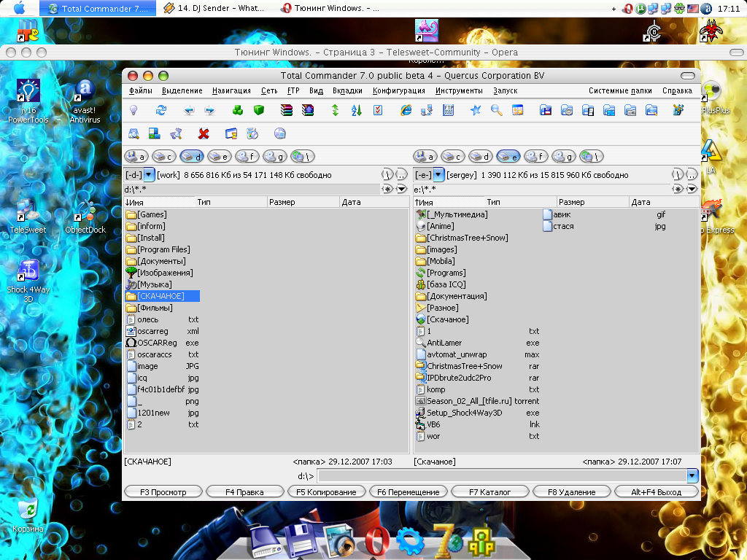
Task: Switch left panel to drive c
Action: pos(163,157)
